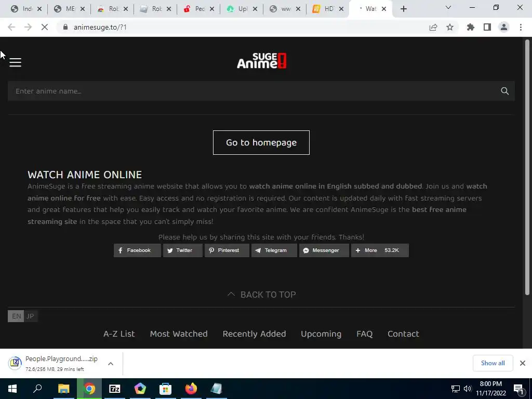Switch title language to EN
Screen dimensions: 532x399
point(16,316)
